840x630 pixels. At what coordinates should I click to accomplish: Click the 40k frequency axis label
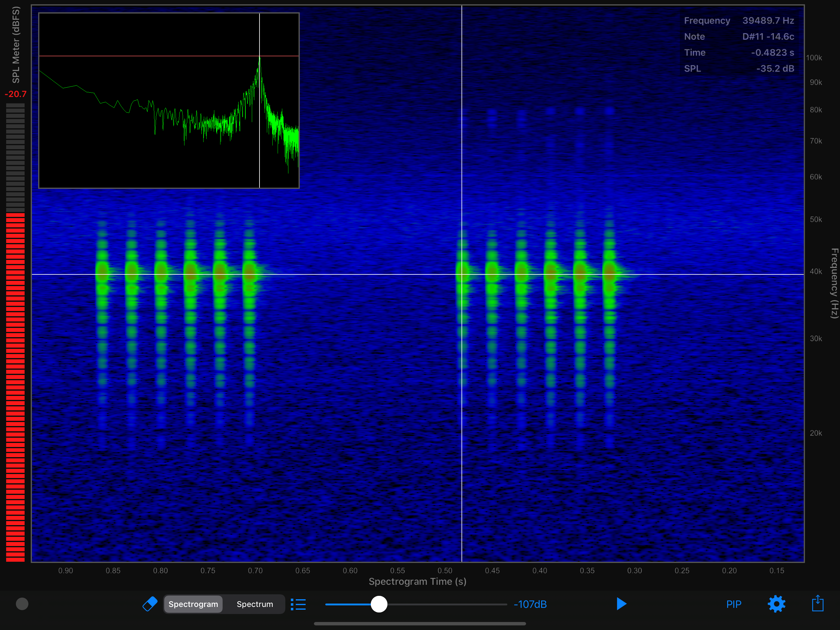point(815,271)
